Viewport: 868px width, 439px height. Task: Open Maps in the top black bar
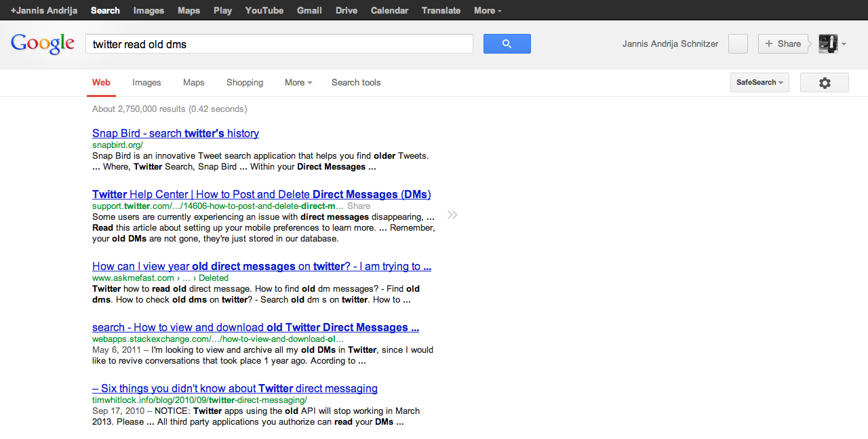[x=189, y=10]
